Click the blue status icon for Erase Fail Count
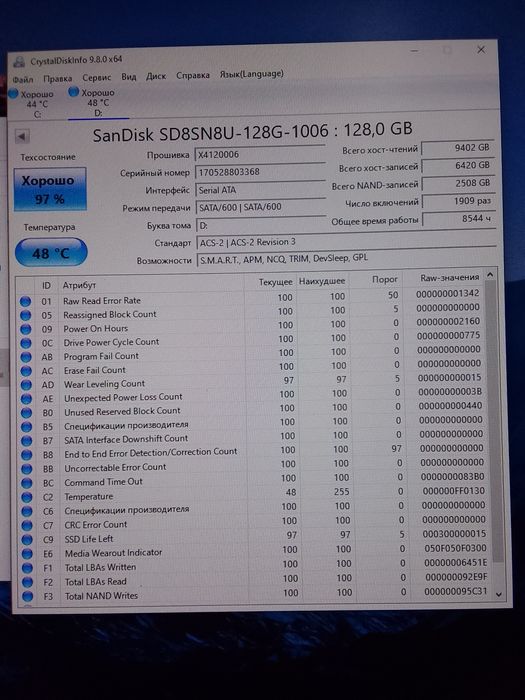 [26, 371]
